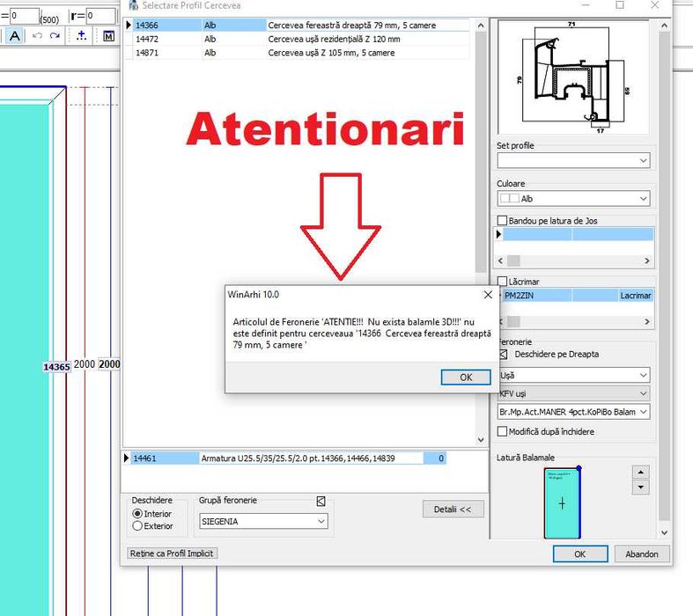Open the SIEGENIA Grupă feronerie dropdown
This screenshot has height=616, width=693.
pos(263,522)
